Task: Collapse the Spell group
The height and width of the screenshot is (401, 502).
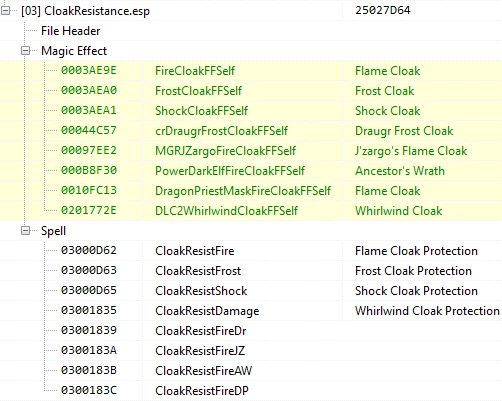Action: [x=25, y=231]
